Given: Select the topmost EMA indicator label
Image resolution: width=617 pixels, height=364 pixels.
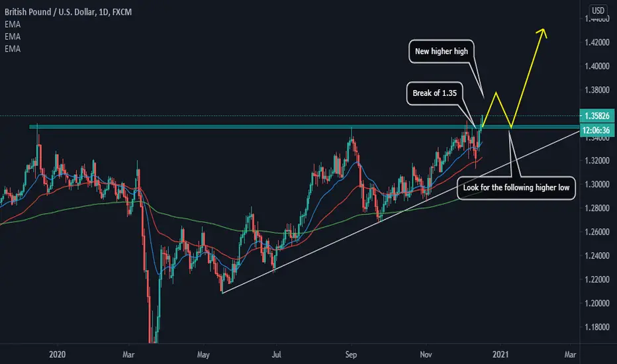Looking at the screenshot, I should [13, 24].
